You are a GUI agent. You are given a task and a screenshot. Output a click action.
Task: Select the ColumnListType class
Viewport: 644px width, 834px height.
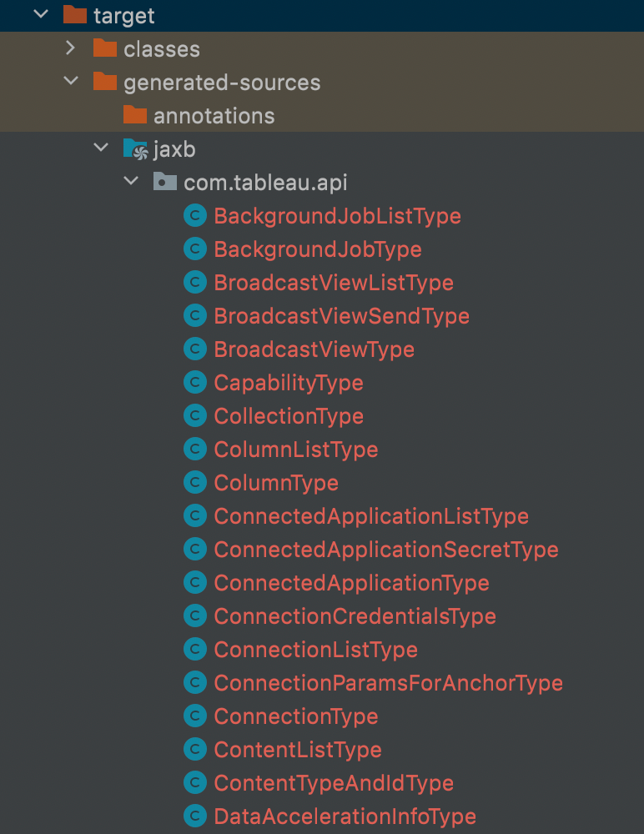click(x=297, y=449)
